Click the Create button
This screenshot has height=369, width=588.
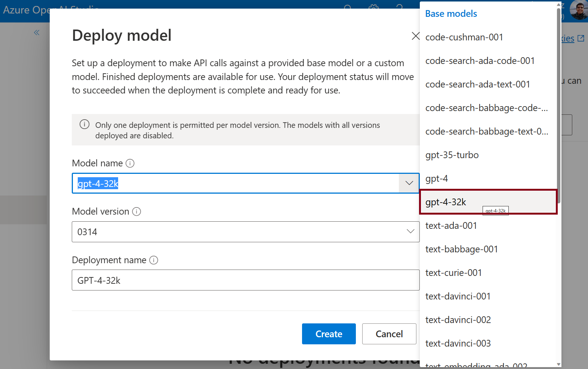click(329, 334)
